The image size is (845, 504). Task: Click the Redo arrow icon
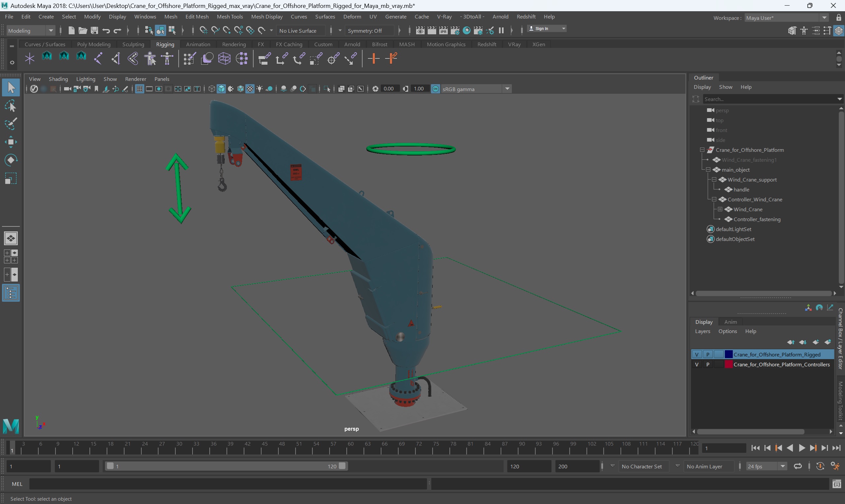118,31
